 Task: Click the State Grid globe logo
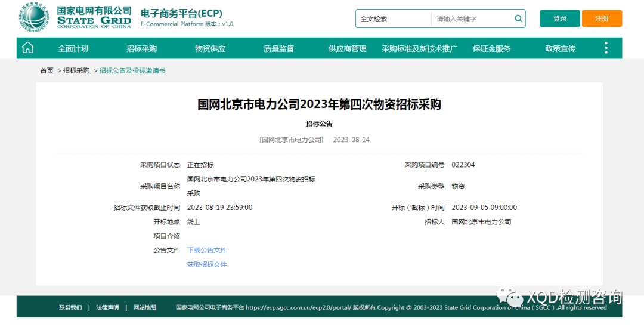pos(34,17)
